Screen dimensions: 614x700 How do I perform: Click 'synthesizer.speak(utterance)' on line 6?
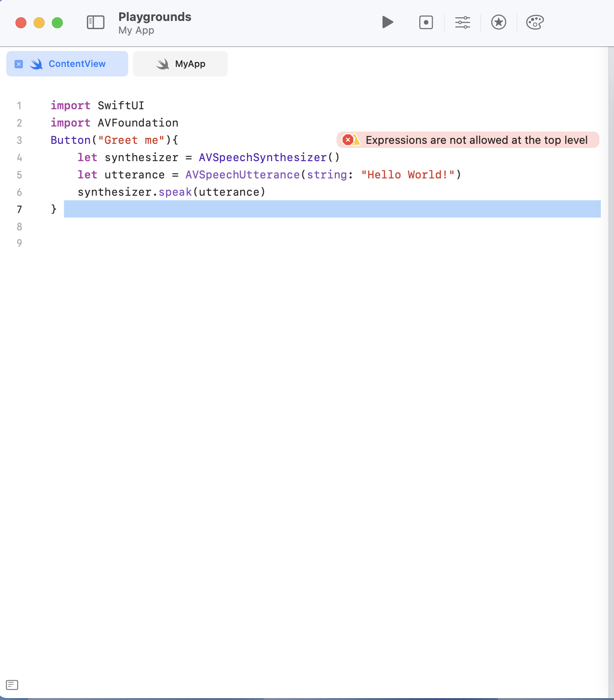click(x=171, y=192)
